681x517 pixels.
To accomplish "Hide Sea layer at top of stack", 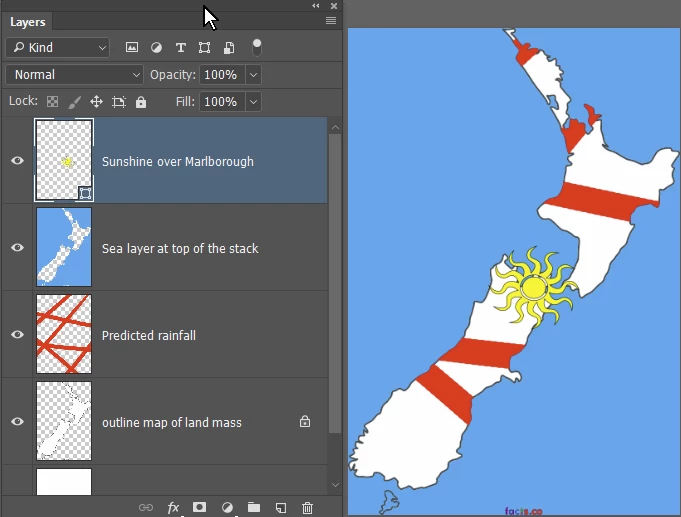I will (x=17, y=247).
